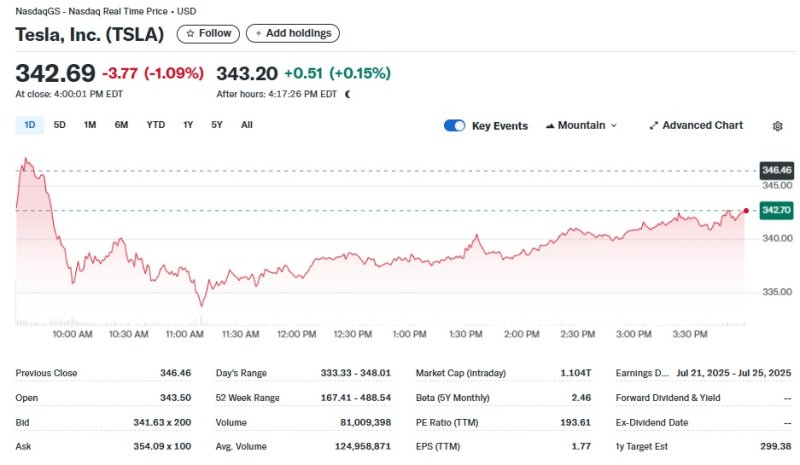Click the Beta (5Y Monthly) label
800x465 pixels.
[x=453, y=398]
